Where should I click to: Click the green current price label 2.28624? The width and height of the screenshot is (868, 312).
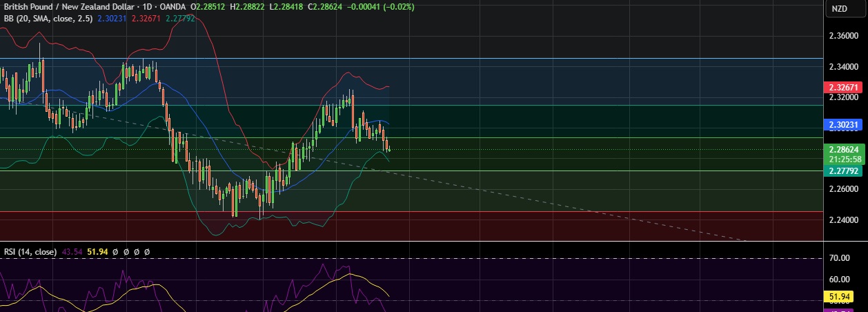point(843,149)
